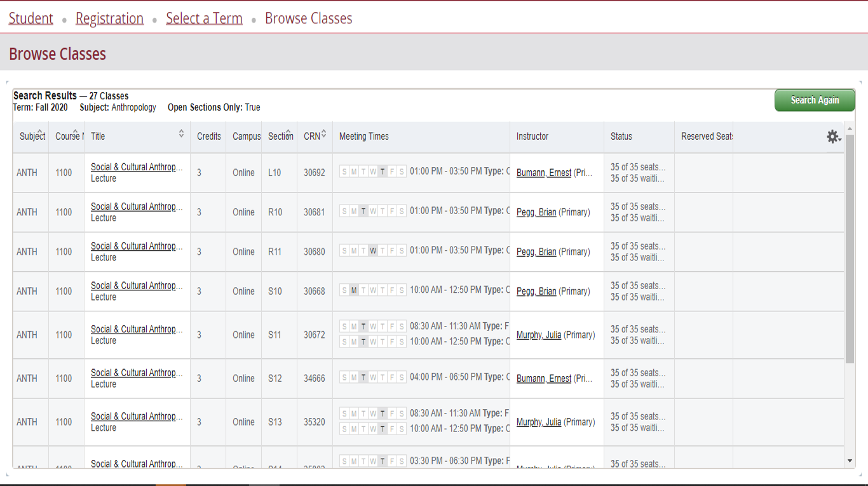The width and height of the screenshot is (868, 486).
Task: Sort results by Section column arrows
Action: 288,133
